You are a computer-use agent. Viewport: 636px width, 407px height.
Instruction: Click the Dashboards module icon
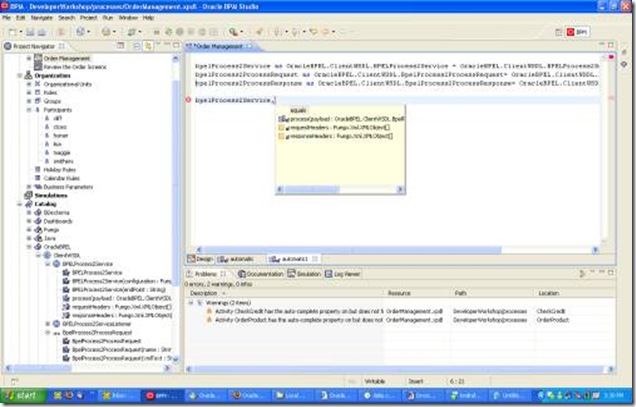point(38,221)
